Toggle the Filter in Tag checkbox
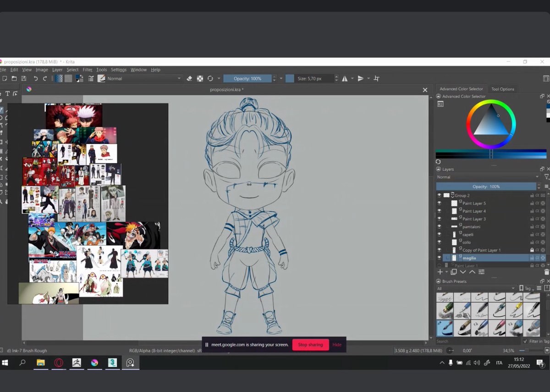This screenshot has height=392, width=550. pos(525,341)
